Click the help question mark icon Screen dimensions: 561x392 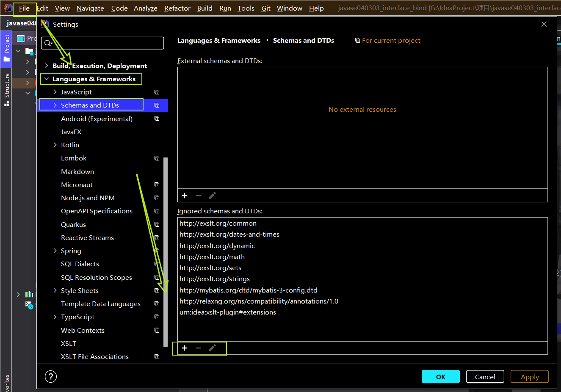pos(50,376)
